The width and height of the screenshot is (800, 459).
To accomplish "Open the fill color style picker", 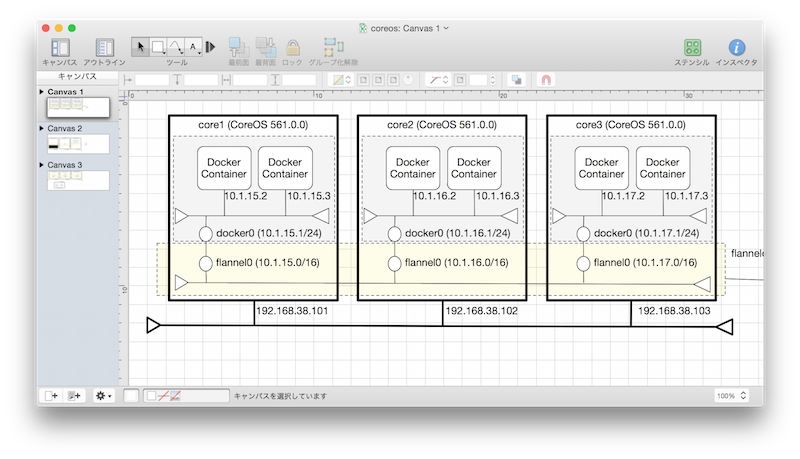I will point(340,79).
